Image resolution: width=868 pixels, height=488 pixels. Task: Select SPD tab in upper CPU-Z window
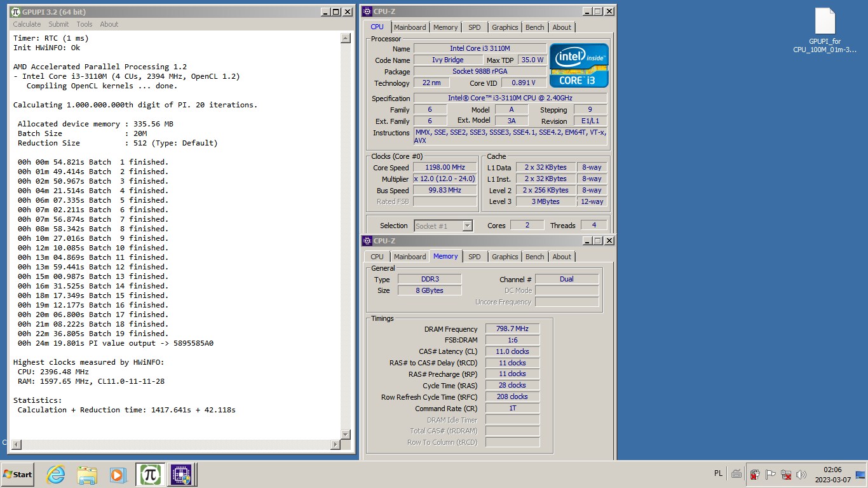[475, 27]
